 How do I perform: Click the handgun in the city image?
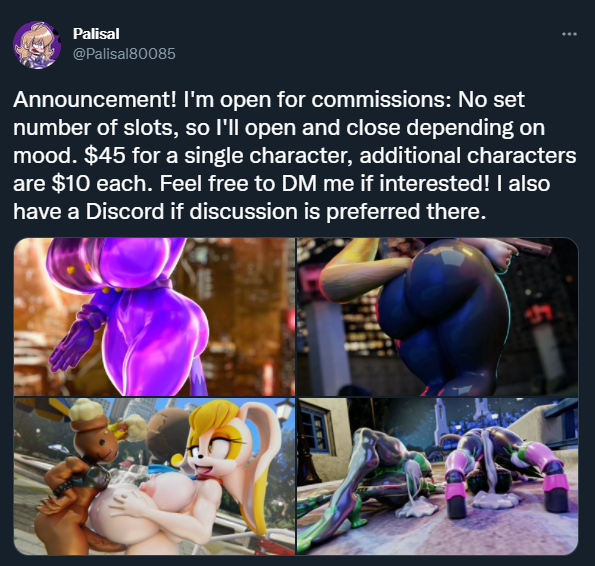tap(529, 248)
